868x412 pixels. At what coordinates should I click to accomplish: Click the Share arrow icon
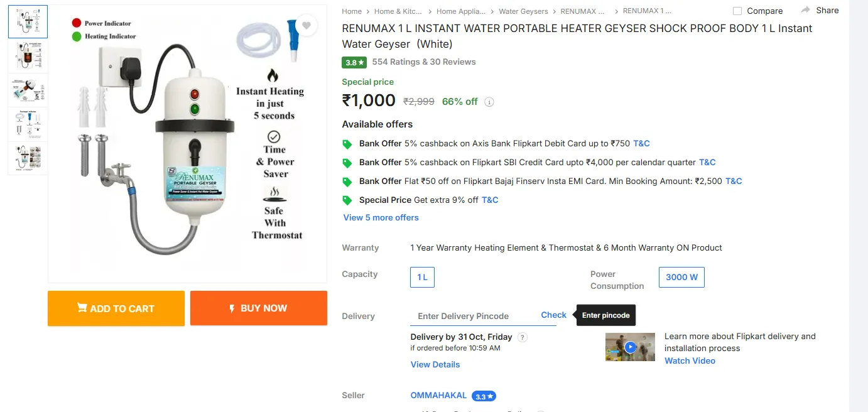[806, 10]
